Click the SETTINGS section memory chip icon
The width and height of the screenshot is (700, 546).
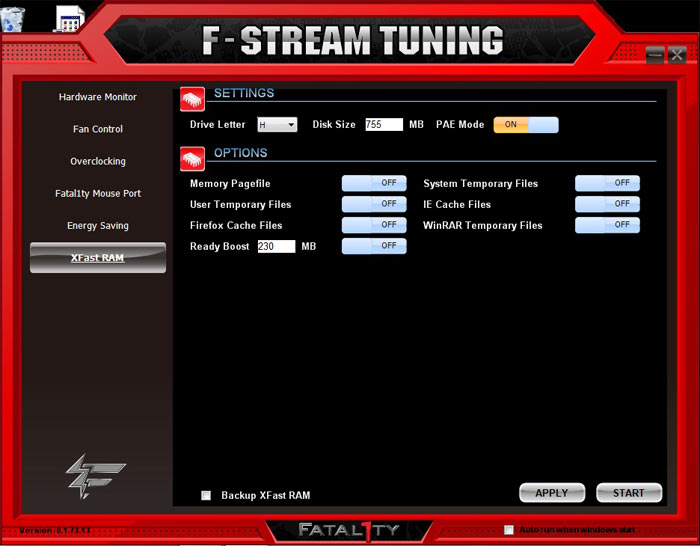192,99
